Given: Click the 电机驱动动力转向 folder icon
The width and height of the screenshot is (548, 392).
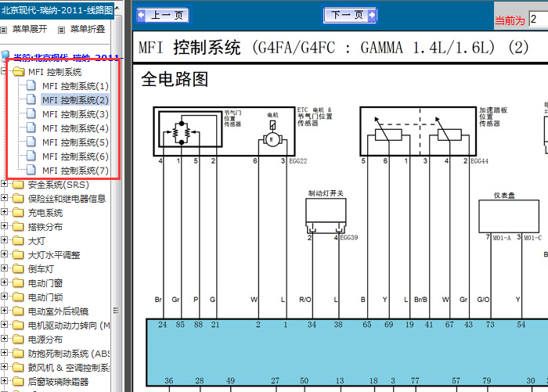Looking at the screenshot, I should (18, 325).
